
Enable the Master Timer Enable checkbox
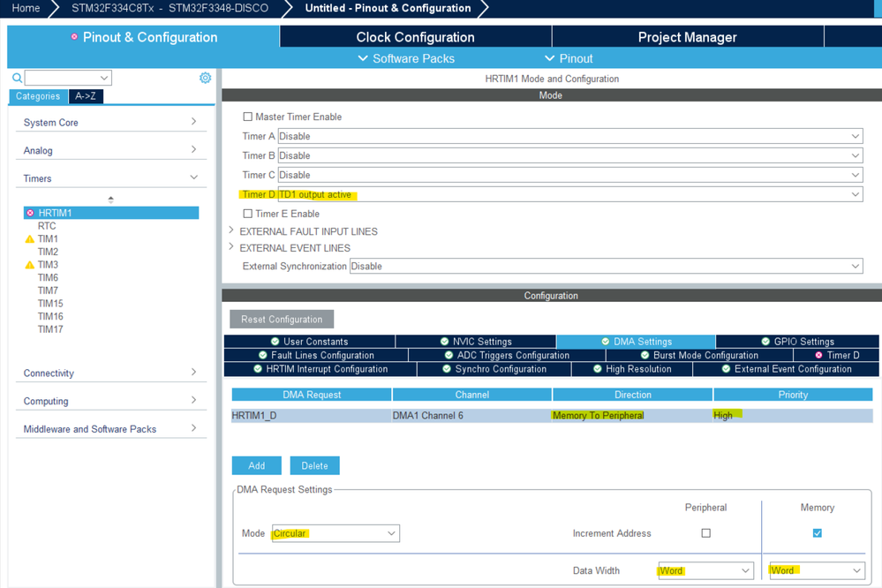coord(247,117)
